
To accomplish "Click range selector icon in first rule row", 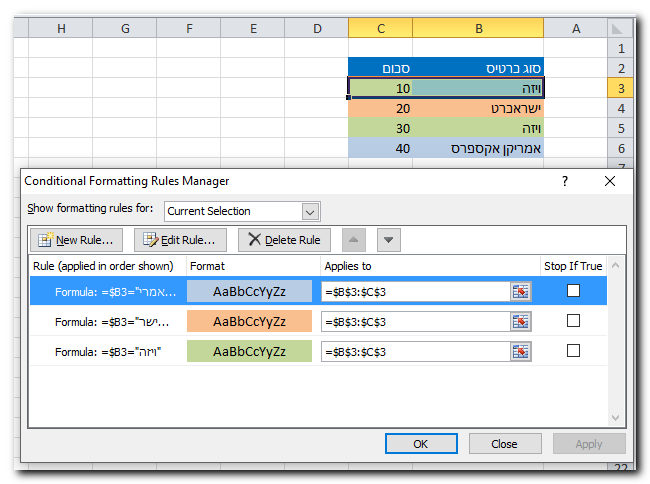I will (521, 291).
